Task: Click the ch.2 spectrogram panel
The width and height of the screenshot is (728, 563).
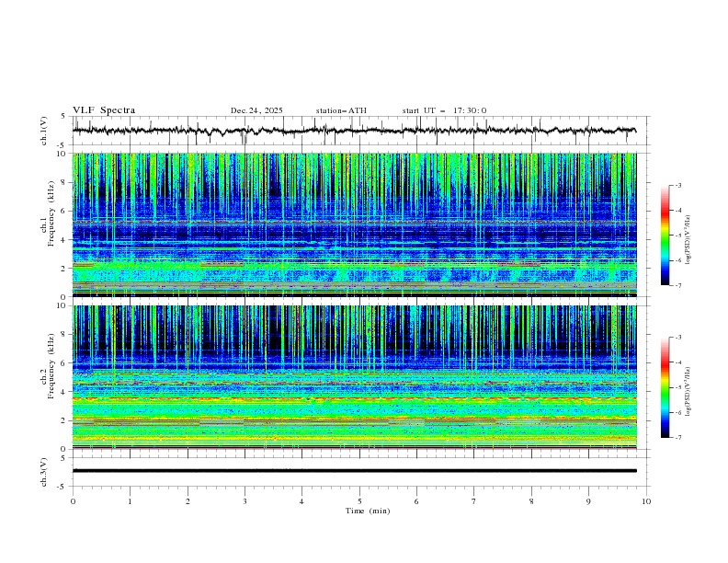Action: [x=354, y=377]
